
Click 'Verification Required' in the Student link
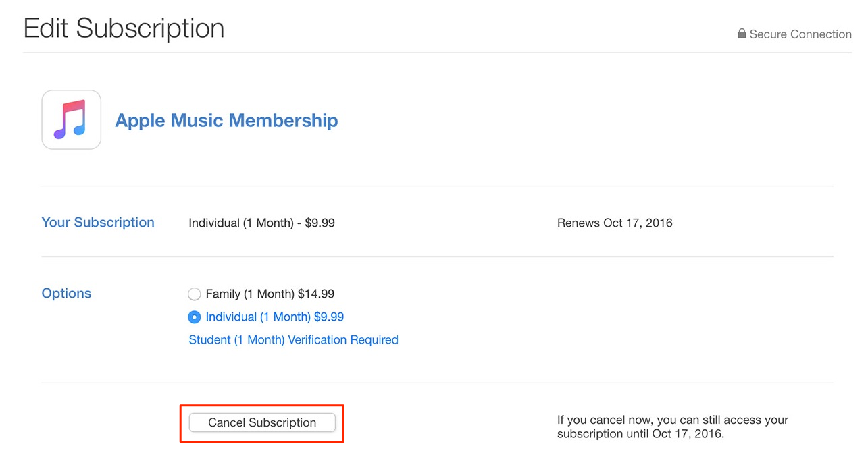pos(343,340)
